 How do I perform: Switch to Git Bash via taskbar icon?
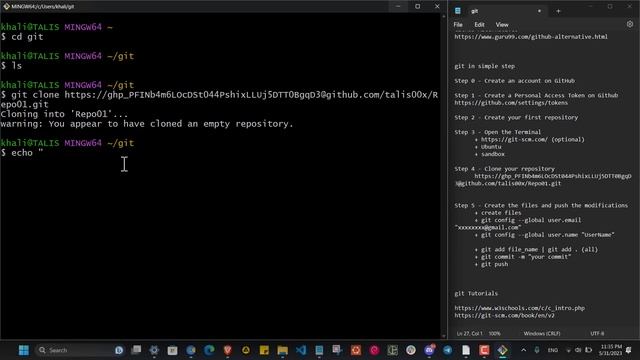point(502,350)
